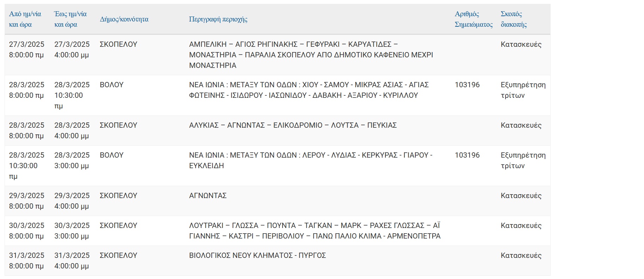Click ΝΕΑ ΙΩΝΙΑ ΧΙΟΥ - ΣΑΜΟΥ description
Image resolution: width=644 pixels, height=279 pixels.
click(x=309, y=90)
